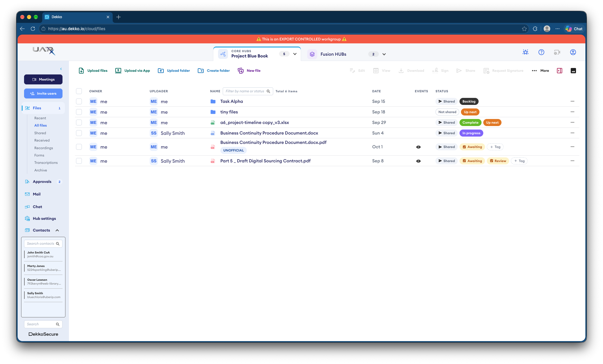Image resolution: width=603 pixels, height=364 pixels.
Task: Click the green Complete status tag
Action: click(470, 123)
